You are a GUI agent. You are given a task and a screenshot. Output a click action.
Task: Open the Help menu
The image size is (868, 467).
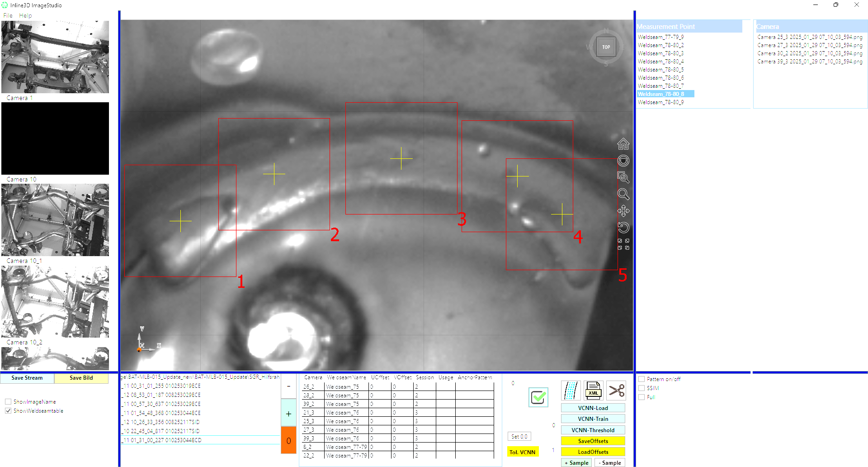(25, 15)
